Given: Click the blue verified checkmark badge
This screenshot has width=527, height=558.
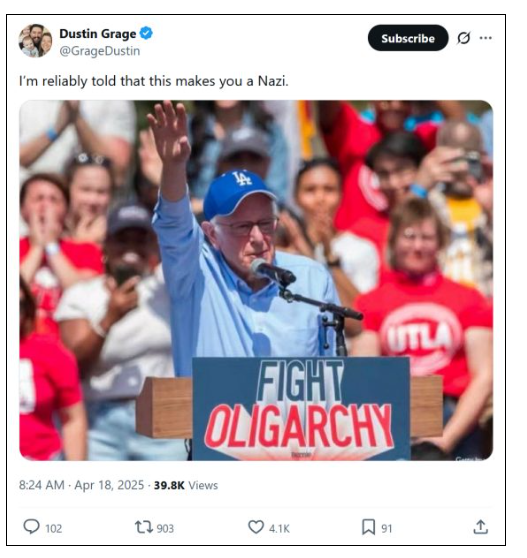Looking at the screenshot, I should point(146,33).
